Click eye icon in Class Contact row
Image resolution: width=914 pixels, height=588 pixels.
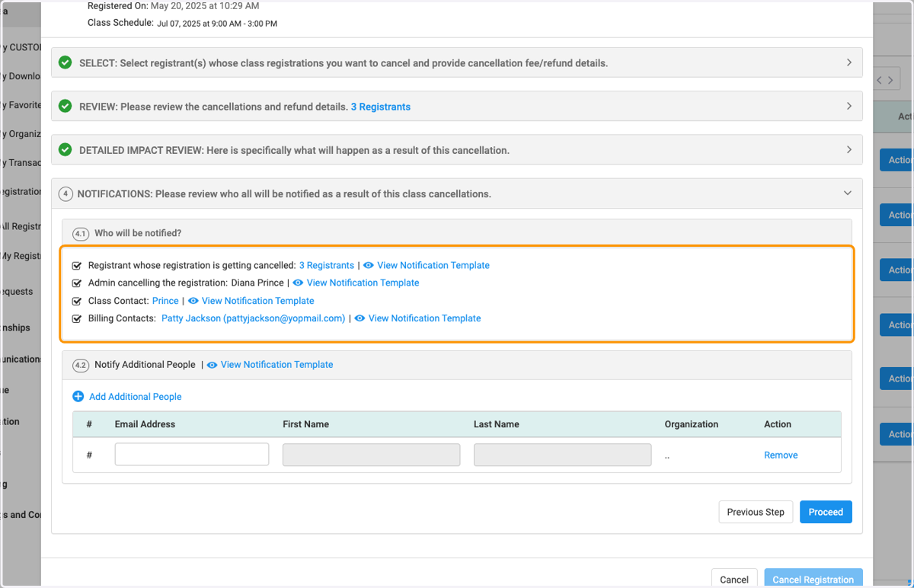click(x=193, y=301)
